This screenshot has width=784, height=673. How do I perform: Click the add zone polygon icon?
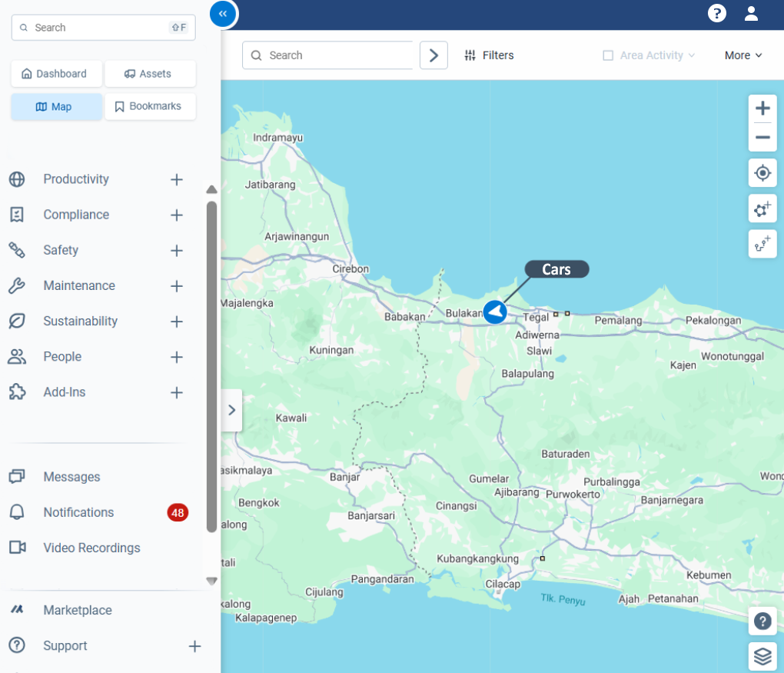762,208
